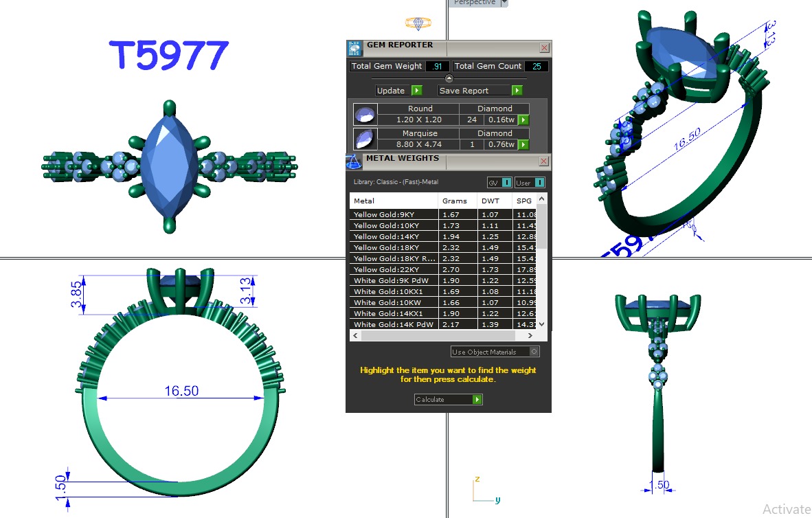Close the Gem Reporter panel
812x518 pixels.
[544, 47]
